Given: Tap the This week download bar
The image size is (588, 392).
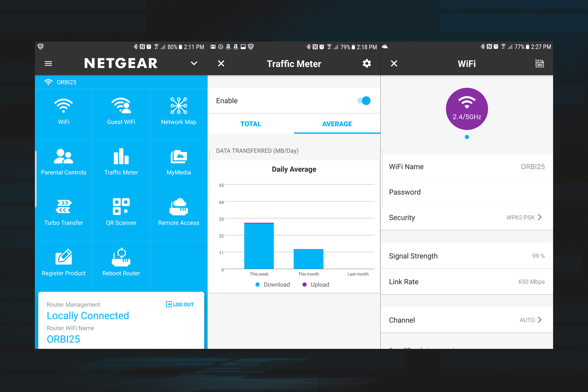Looking at the screenshot, I should (259, 246).
